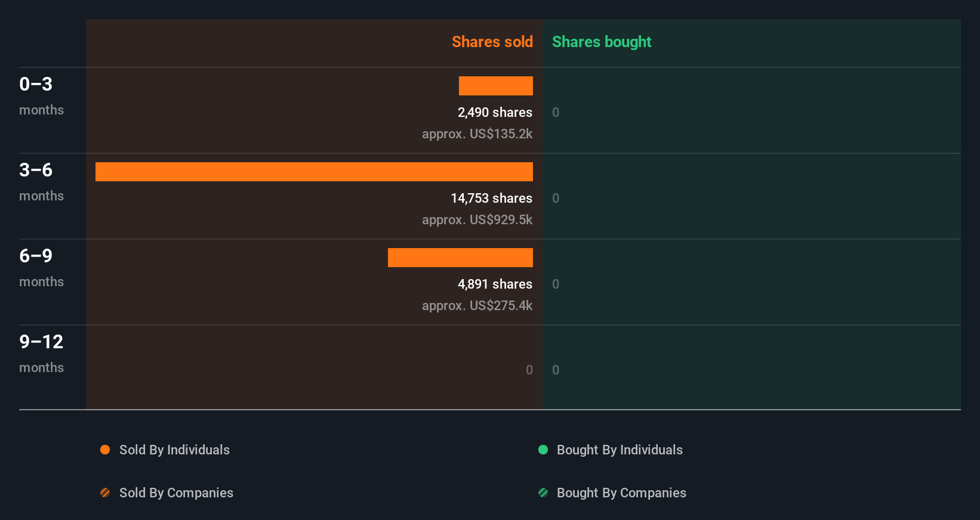Click the 9–12 months row label
Viewport: 980px width, 520px height.
pyautogui.click(x=41, y=354)
